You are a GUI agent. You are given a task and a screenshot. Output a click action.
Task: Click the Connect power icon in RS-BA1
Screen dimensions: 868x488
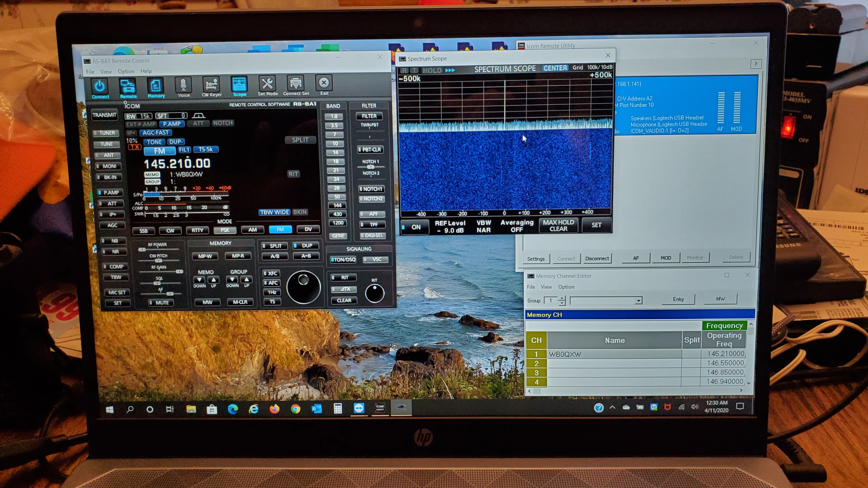100,88
